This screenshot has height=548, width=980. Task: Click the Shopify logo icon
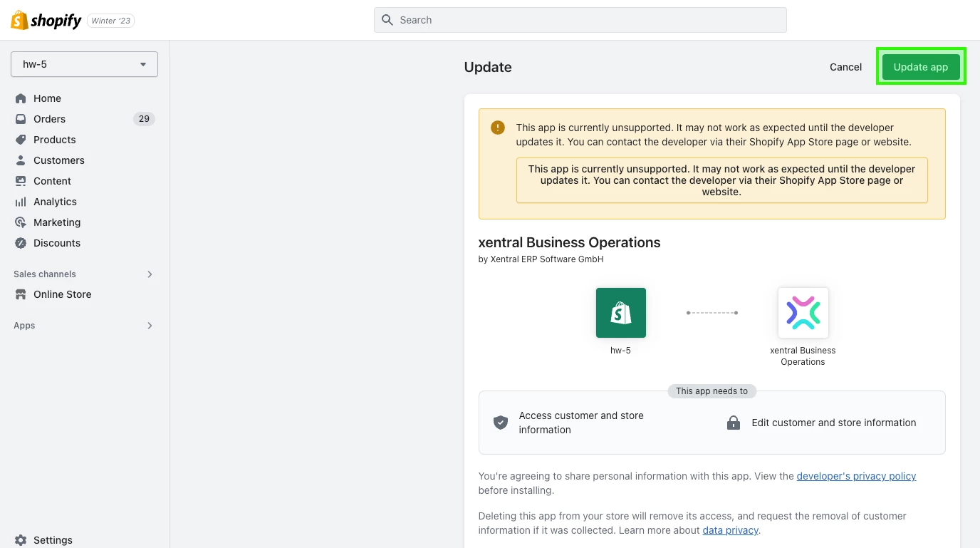pos(19,20)
